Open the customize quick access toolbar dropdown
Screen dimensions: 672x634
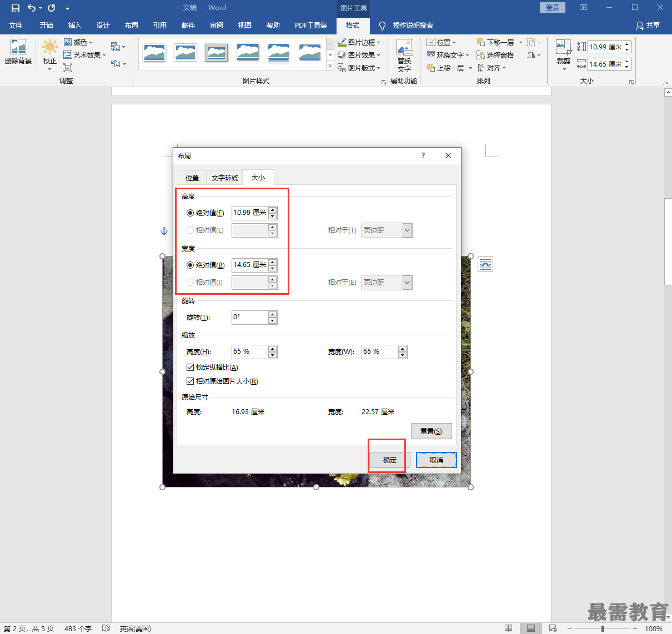(67, 8)
